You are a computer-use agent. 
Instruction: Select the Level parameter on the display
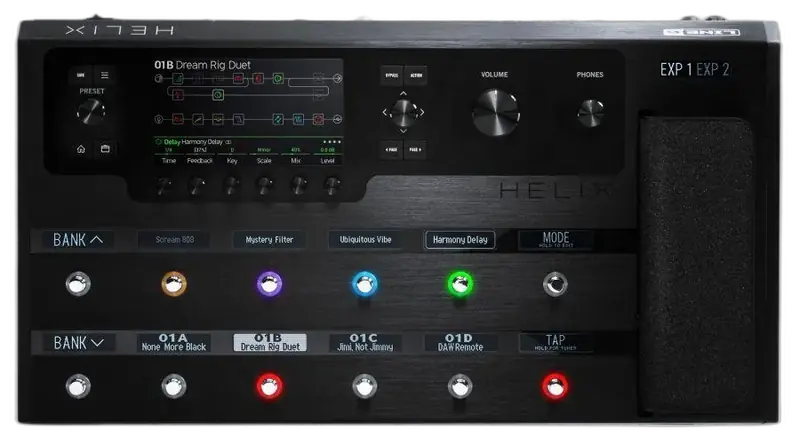(x=328, y=156)
